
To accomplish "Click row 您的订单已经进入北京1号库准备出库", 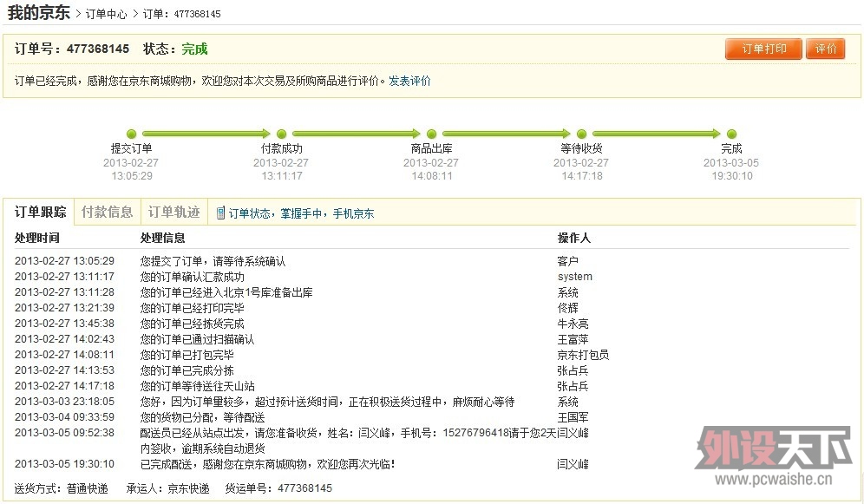I will pyautogui.click(x=431, y=292).
